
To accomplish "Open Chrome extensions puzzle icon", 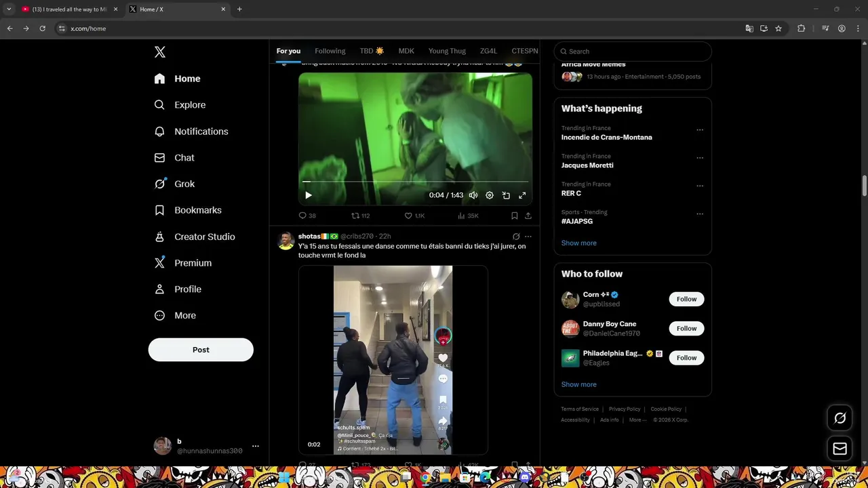I will [801, 28].
